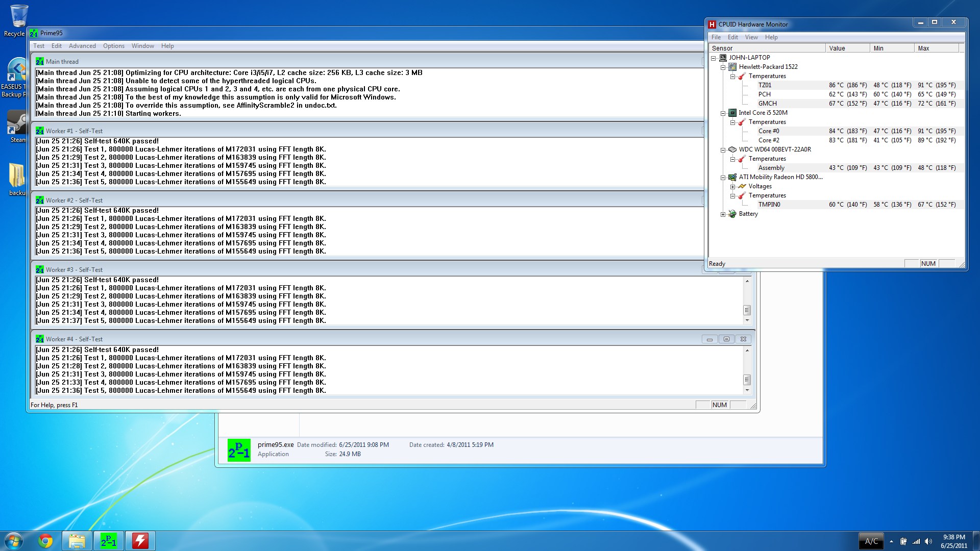
Task: Select the JOHN-LAPTOP computer icon
Action: (x=723, y=58)
